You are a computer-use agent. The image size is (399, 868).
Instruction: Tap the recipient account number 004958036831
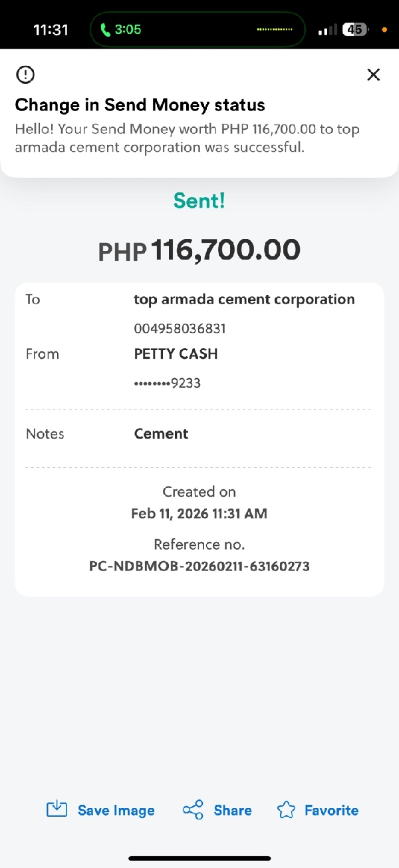(180, 328)
